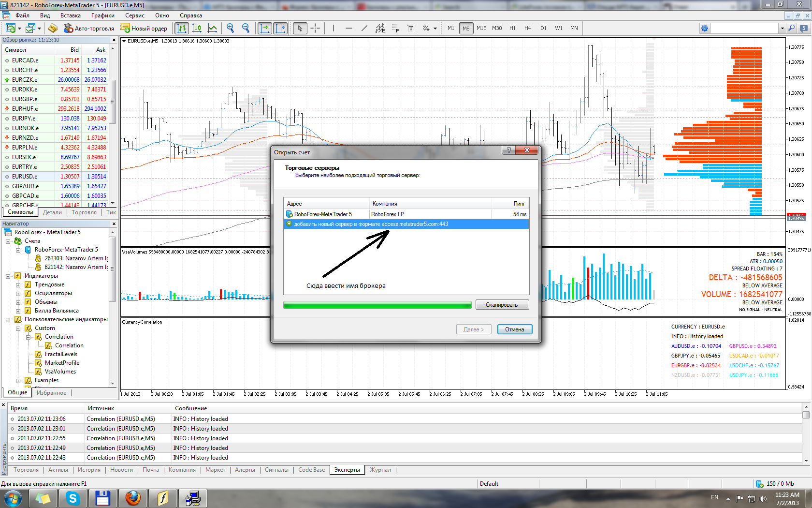The width and height of the screenshot is (812, 508).
Task: Open the chart profiles icon
Action: click(x=31, y=28)
